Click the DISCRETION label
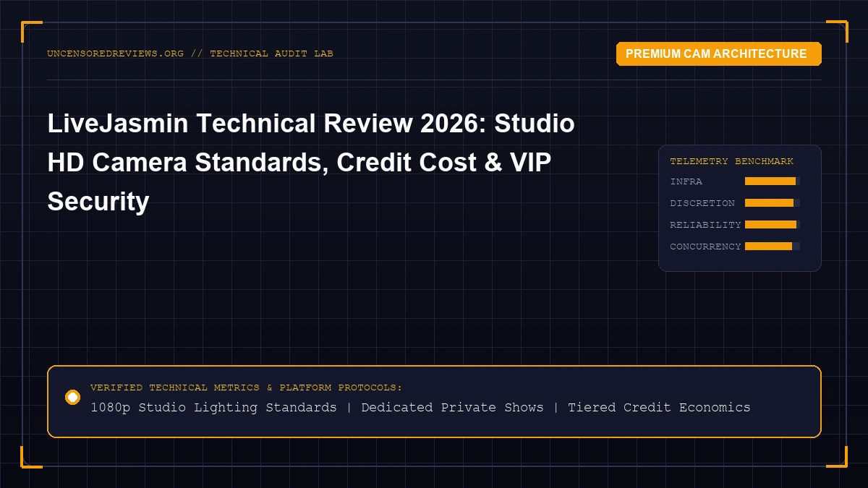 [x=702, y=203]
